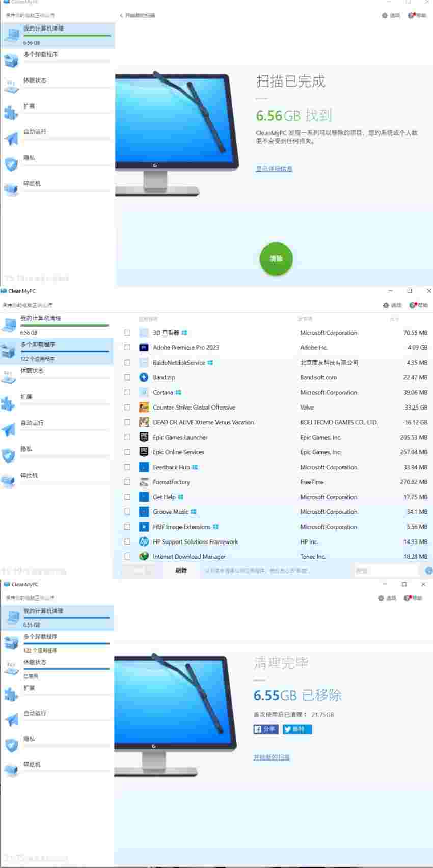433x868 pixels.
Task: Go back using the arrow in the scan-complete window
Action: click(x=121, y=16)
